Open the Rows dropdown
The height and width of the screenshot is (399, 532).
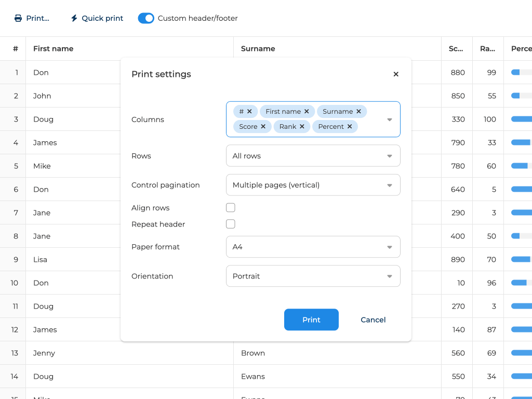tap(313, 156)
